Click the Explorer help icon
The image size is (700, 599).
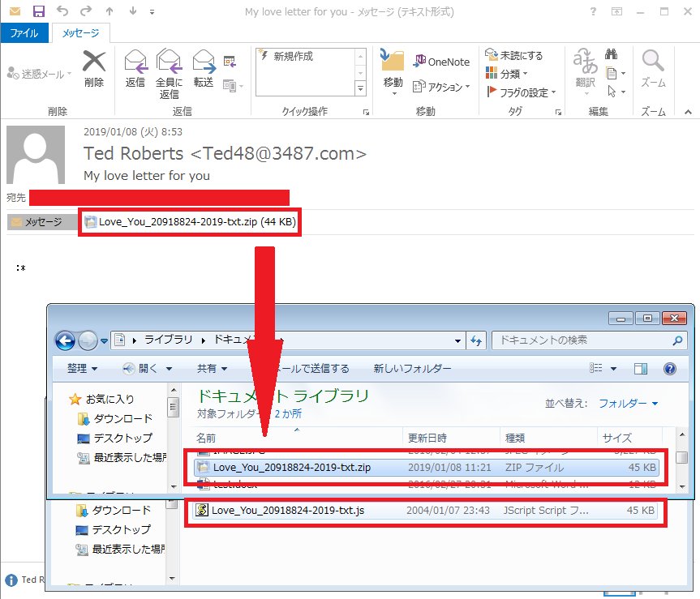(670, 369)
